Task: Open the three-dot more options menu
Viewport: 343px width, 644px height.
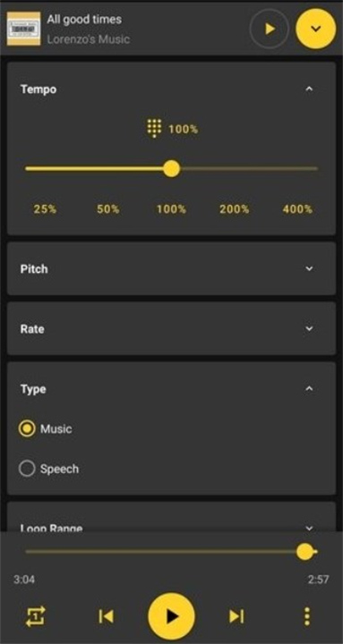Action: coord(307,616)
